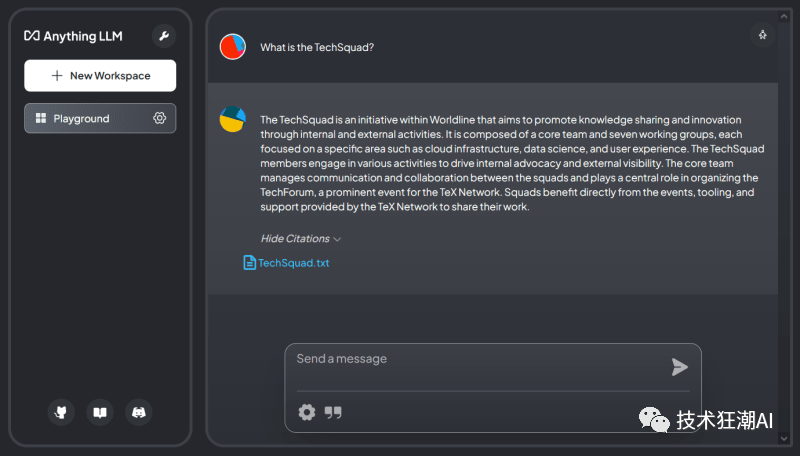Open the Discord community icon
The image size is (800, 456).
click(138, 412)
